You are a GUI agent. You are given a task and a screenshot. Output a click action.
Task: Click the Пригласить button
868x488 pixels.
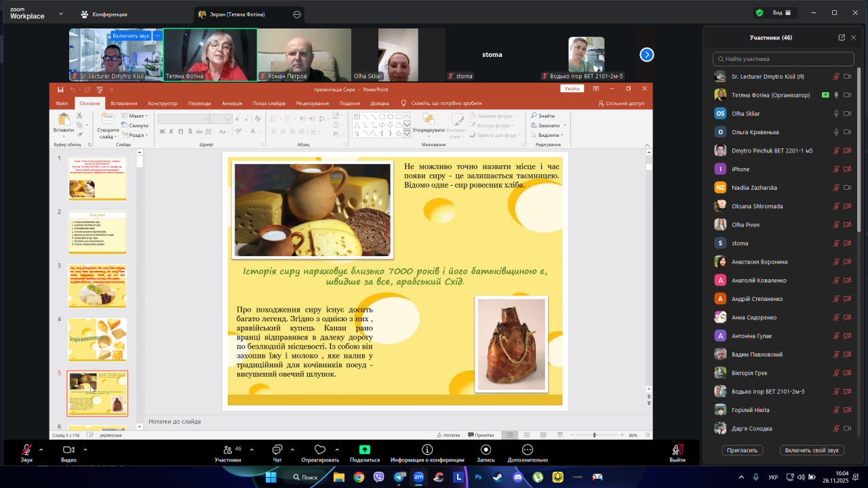coord(743,450)
